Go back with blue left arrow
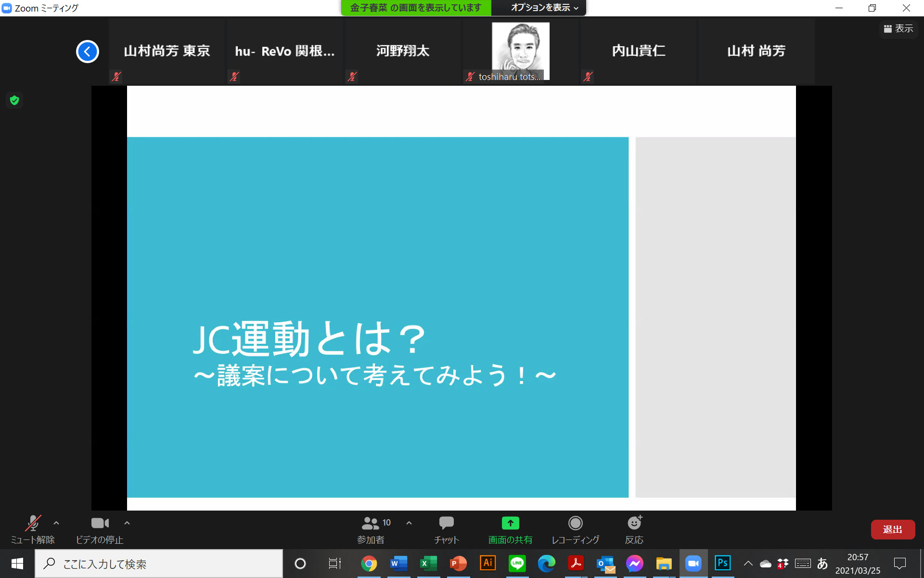 click(88, 52)
